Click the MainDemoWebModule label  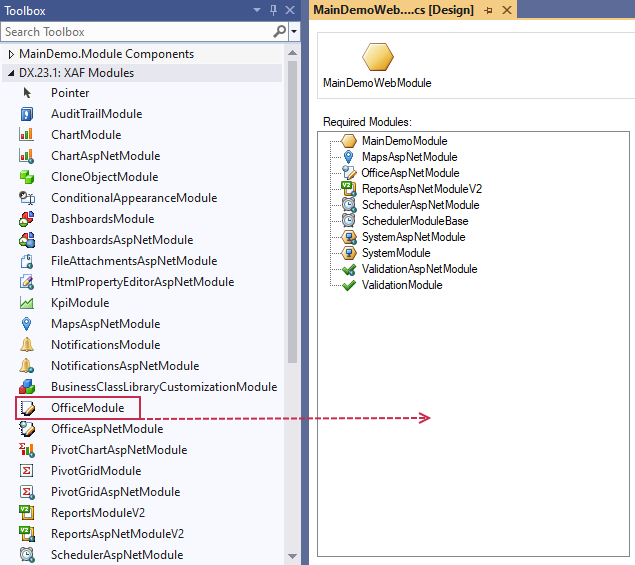tap(377, 83)
